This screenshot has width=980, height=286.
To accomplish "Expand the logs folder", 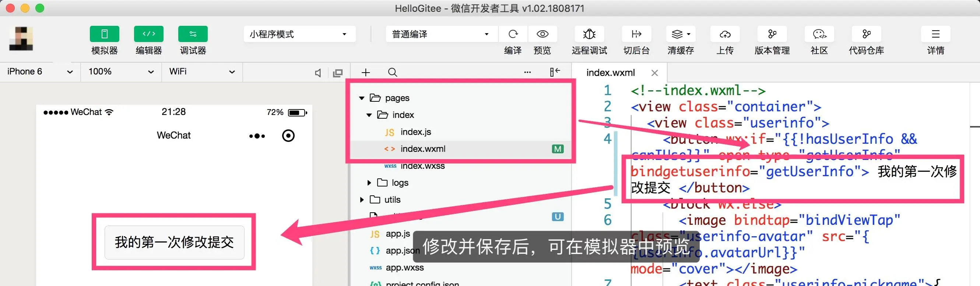I will point(369,183).
